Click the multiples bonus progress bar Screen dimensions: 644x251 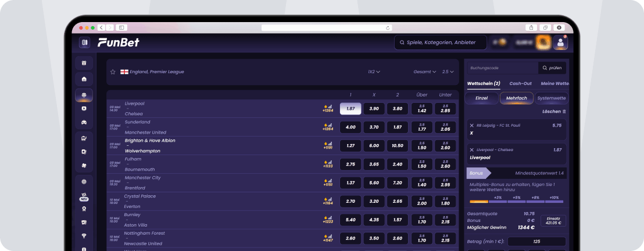click(516, 201)
